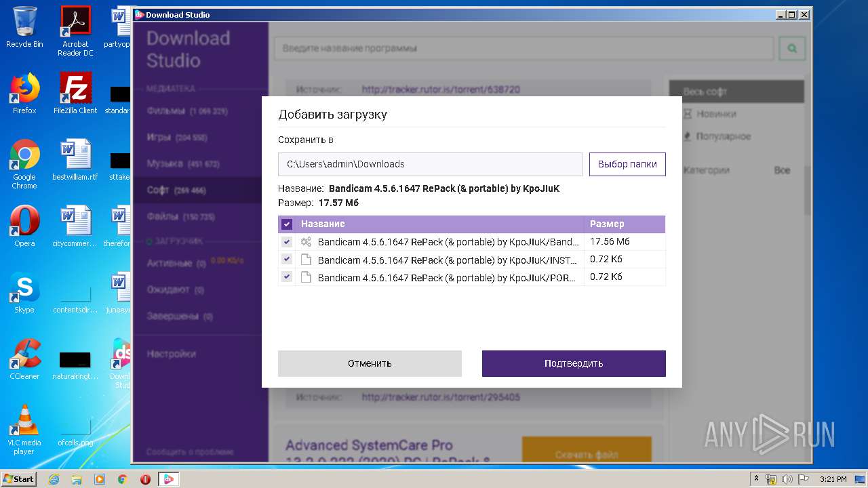Open Opera desktop icon
The image size is (868, 488).
click(x=24, y=226)
